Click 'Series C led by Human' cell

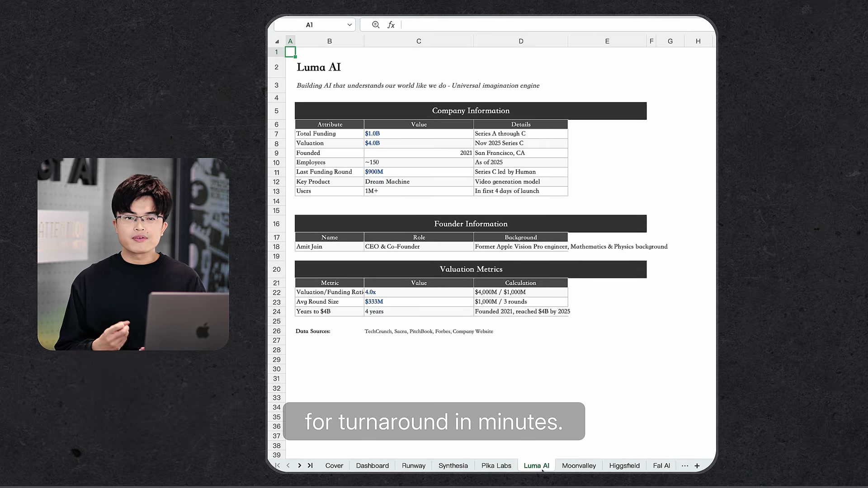click(521, 172)
